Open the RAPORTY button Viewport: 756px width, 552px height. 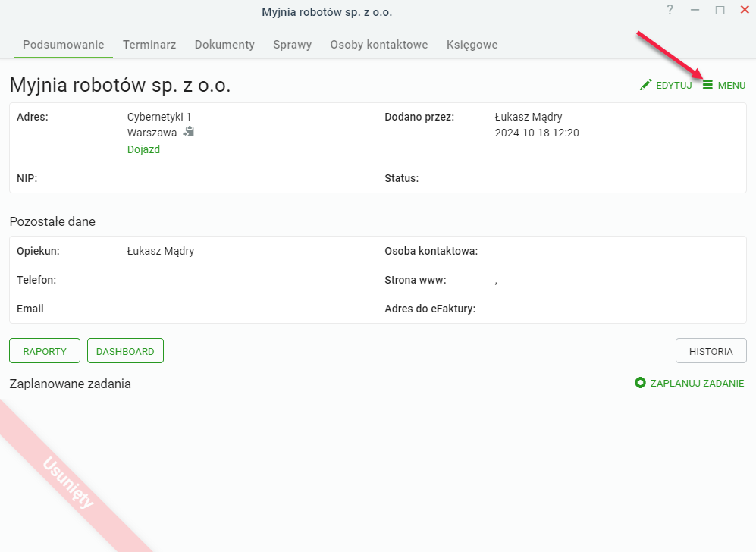coord(45,351)
